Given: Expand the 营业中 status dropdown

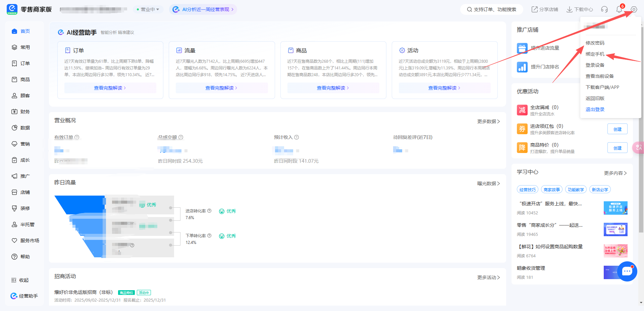Looking at the screenshot, I should (x=148, y=9).
